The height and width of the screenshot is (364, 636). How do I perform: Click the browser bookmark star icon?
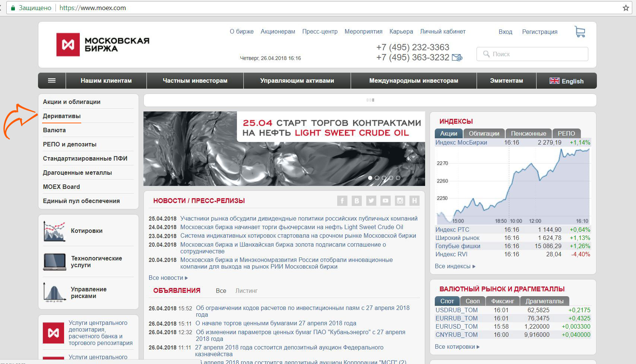click(x=626, y=8)
